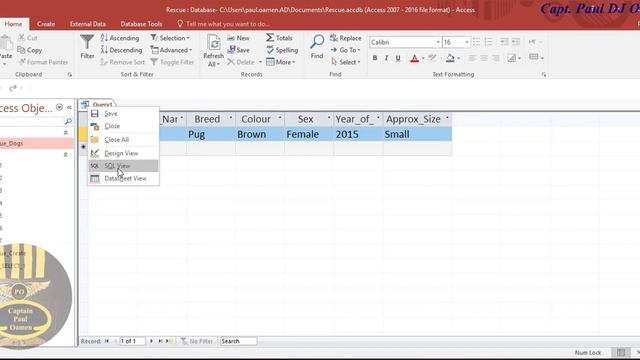Viewport: 640px width, 360px height.
Task: Click the No Filter button
Action: [x=197, y=341]
